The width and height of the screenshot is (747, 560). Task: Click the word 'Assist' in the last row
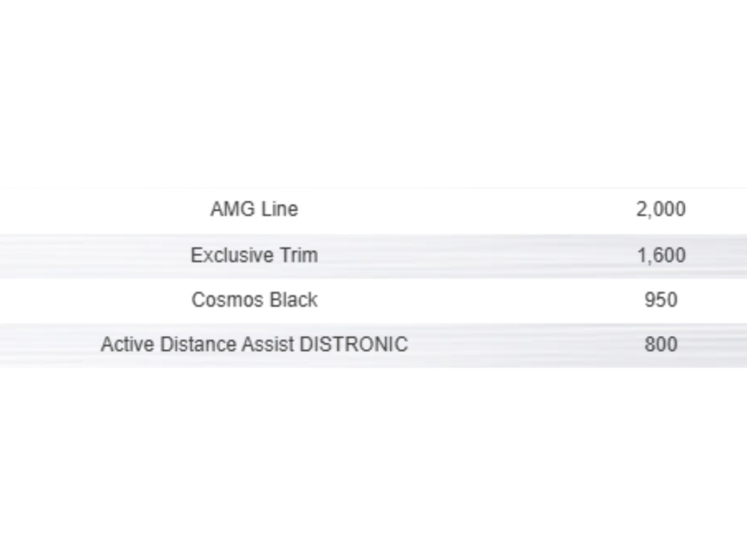click(x=268, y=344)
